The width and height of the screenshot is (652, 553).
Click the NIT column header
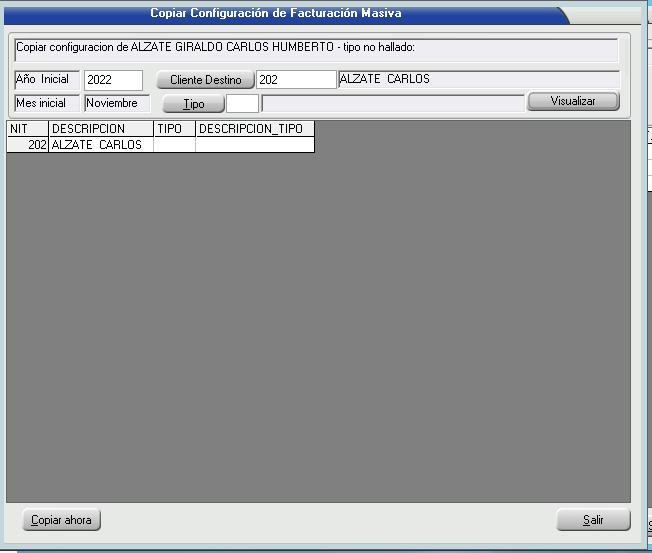[x=27, y=129]
